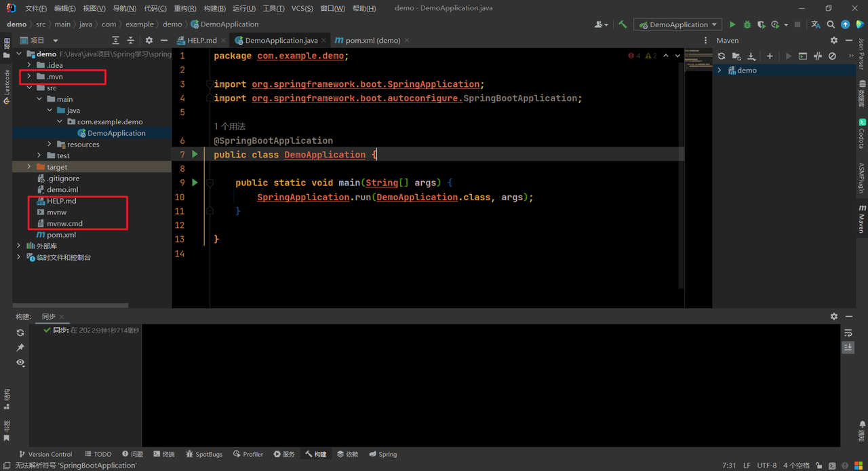Select mvnw.cmd in the project tree
Image resolution: width=868 pixels, height=471 pixels.
coord(64,223)
